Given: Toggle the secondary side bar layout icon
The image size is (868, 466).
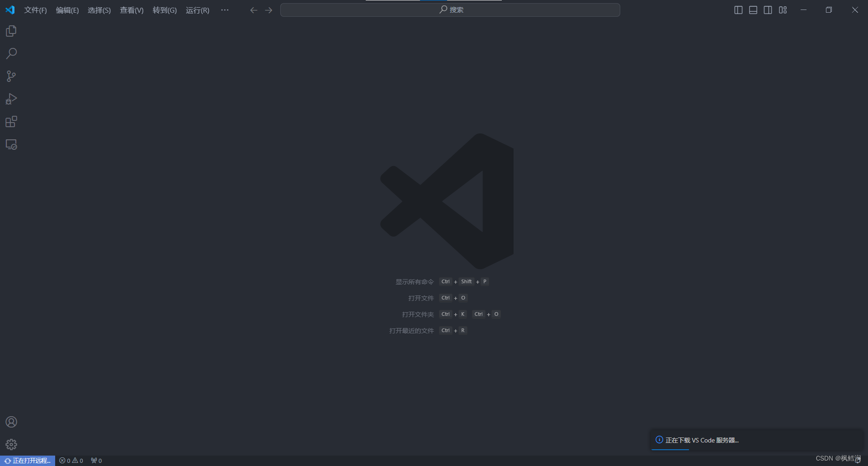Looking at the screenshot, I should click(x=768, y=10).
